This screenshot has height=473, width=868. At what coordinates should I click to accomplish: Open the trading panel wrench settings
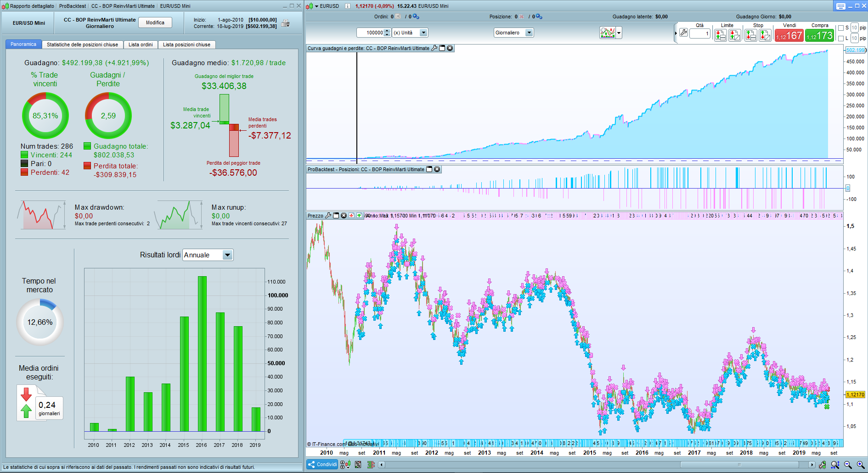coord(683,33)
